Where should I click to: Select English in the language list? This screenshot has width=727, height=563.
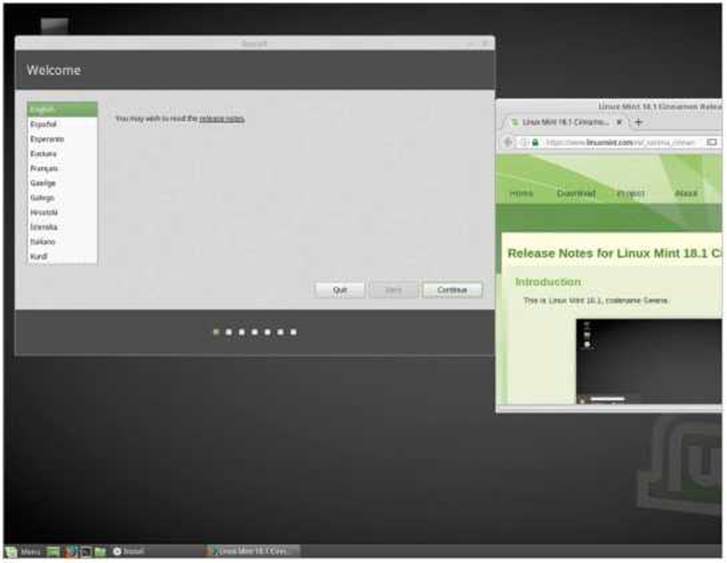coord(62,109)
